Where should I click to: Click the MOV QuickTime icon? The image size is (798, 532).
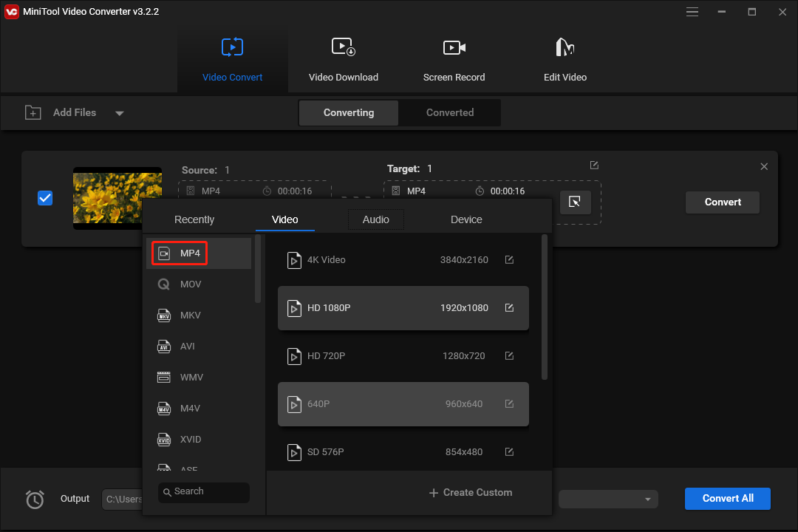point(163,284)
